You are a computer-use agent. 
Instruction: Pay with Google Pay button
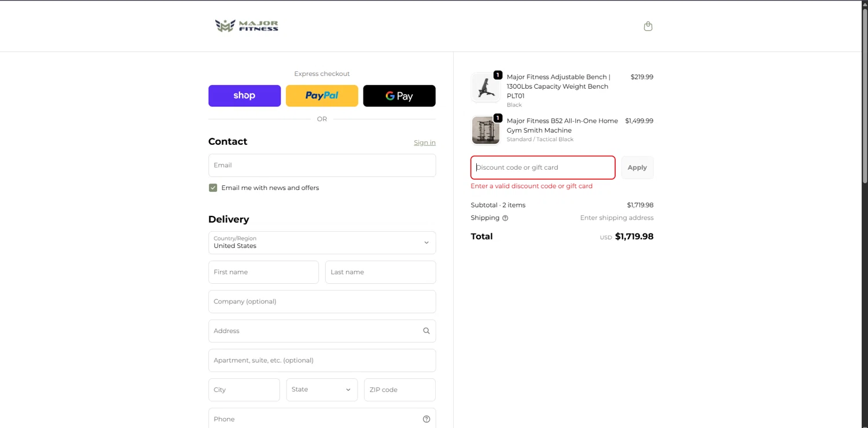399,96
